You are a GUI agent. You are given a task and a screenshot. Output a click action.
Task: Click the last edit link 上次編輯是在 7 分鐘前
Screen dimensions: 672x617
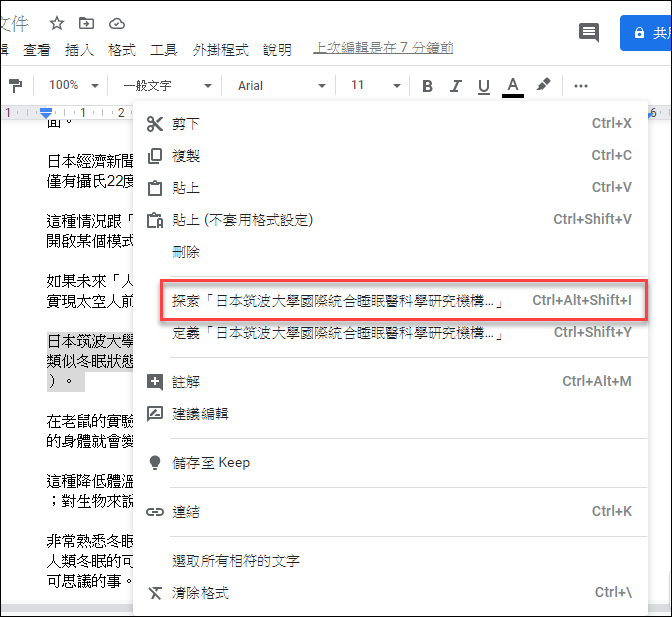coord(383,48)
